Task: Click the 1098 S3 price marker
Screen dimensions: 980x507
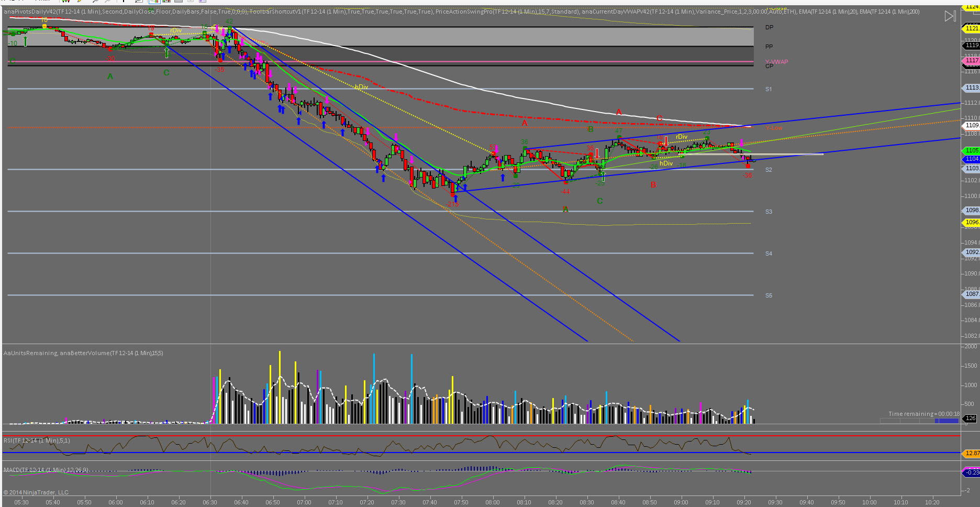Action: click(971, 210)
